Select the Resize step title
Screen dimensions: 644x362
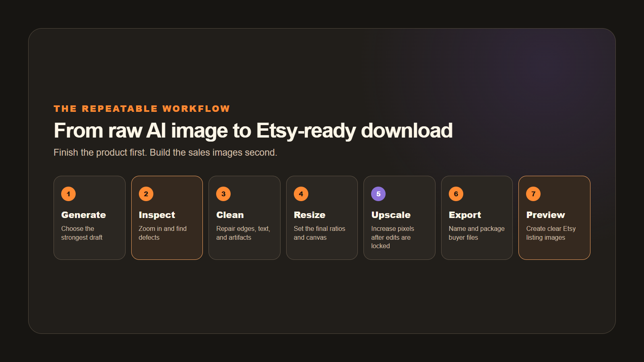coord(310,215)
